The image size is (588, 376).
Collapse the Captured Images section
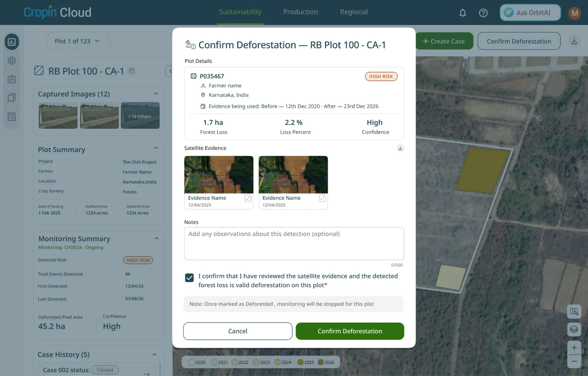click(x=156, y=94)
